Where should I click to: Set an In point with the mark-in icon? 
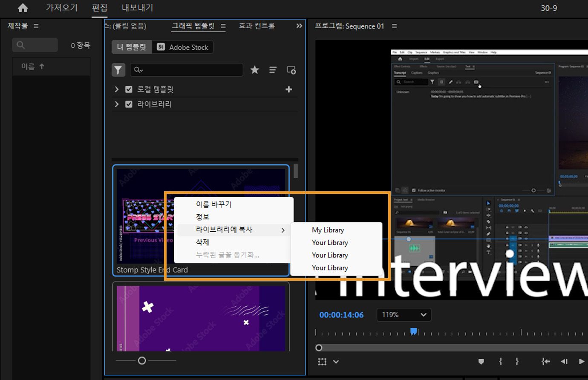500,361
